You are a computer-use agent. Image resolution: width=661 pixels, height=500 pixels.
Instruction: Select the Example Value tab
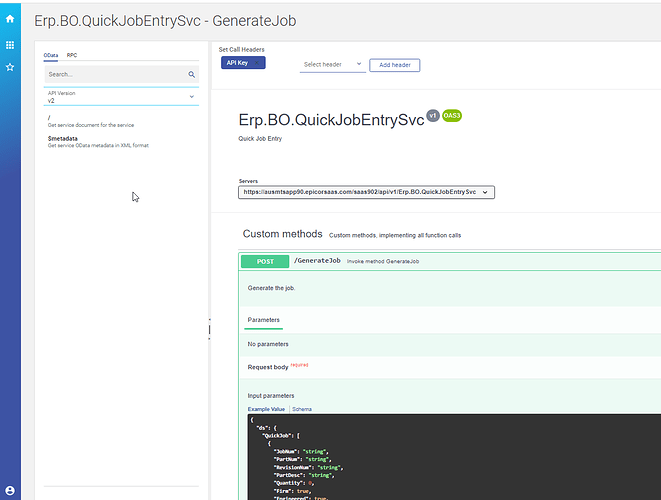tap(266, 409)
